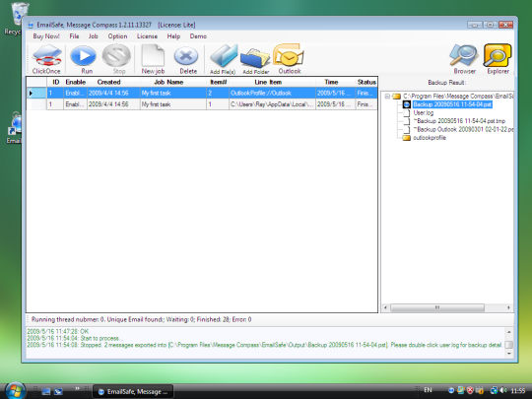Click the Backup Result horizontal scrollbar thumb
The width and height of the screenshot is (532, 399).
point(437,307)
